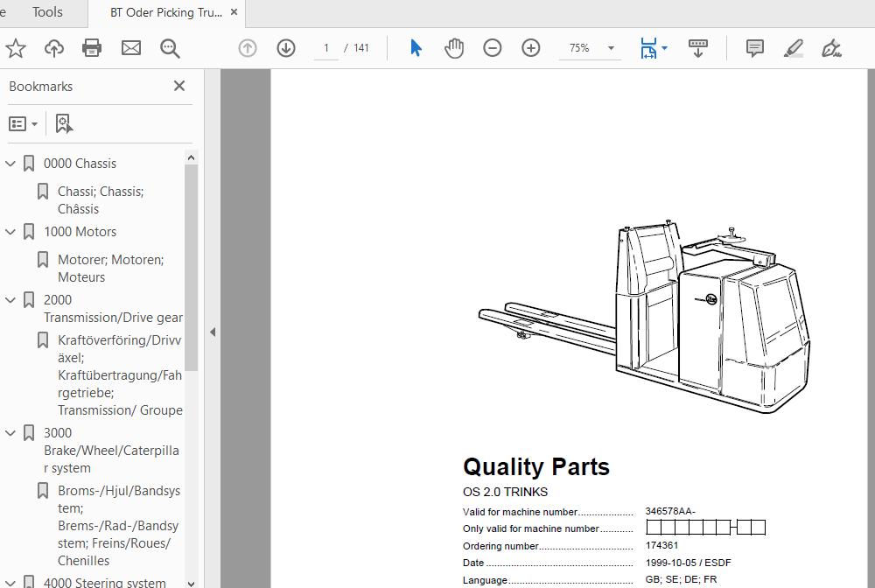Click the find current bookmark icon
Image resolution: width=875 pixels, height=588 pixels.
tap(64, 124)
